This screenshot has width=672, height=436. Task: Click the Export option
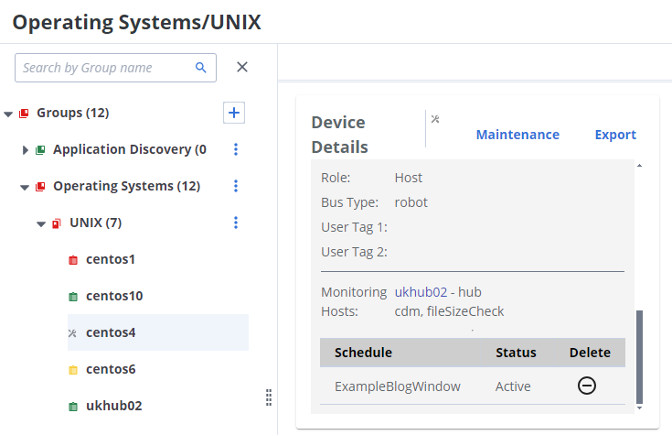pos(615,135)
